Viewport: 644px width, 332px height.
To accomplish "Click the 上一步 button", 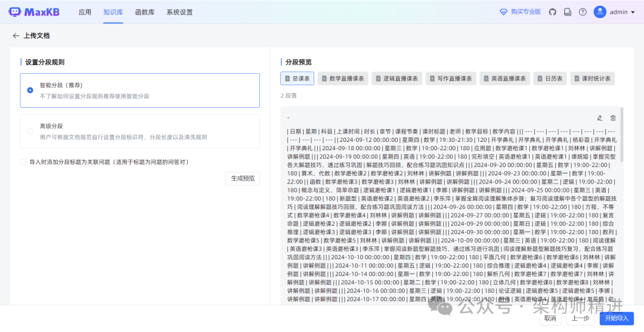I will click(580, 318).
